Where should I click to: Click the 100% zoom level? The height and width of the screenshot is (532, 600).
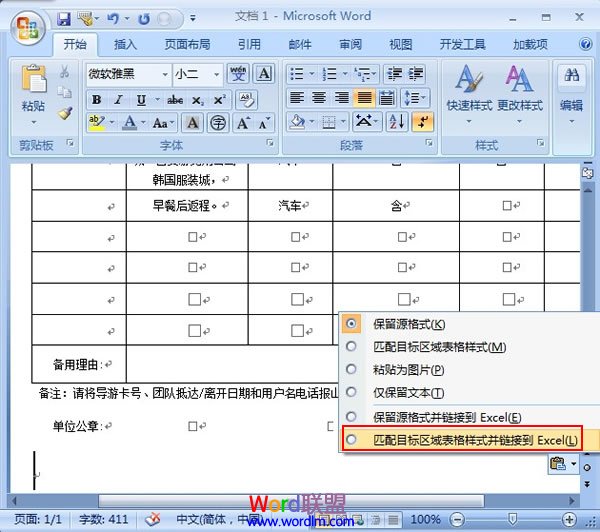(426, 519)
